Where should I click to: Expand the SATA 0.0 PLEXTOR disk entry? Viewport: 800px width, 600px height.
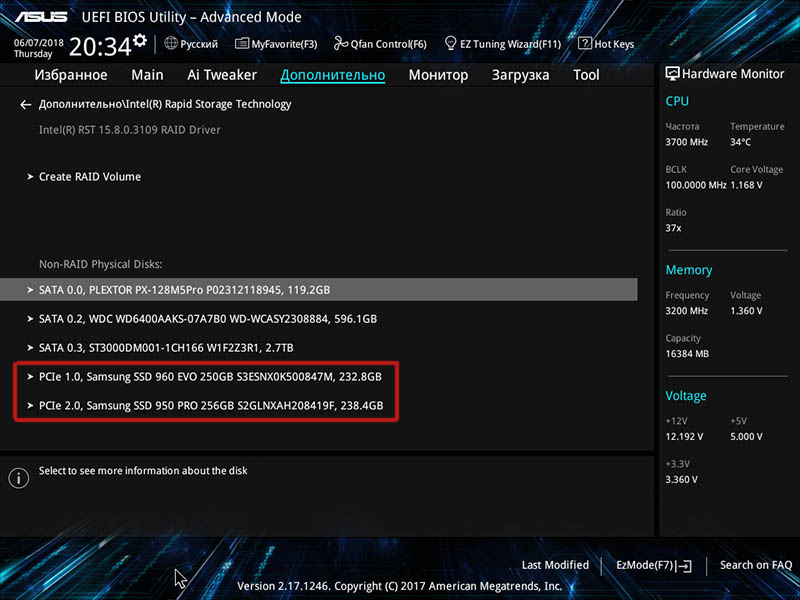point(318,290)
